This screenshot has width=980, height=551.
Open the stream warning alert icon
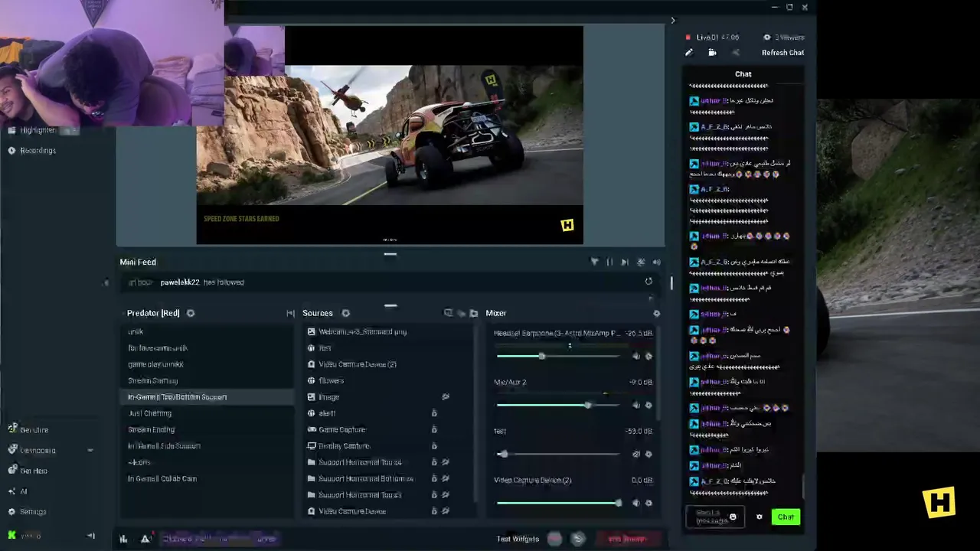[145, 539]
